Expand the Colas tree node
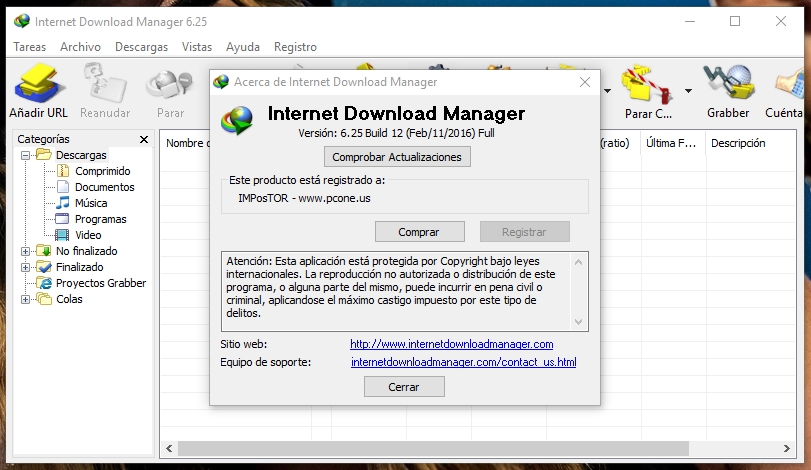 [25, 299]
